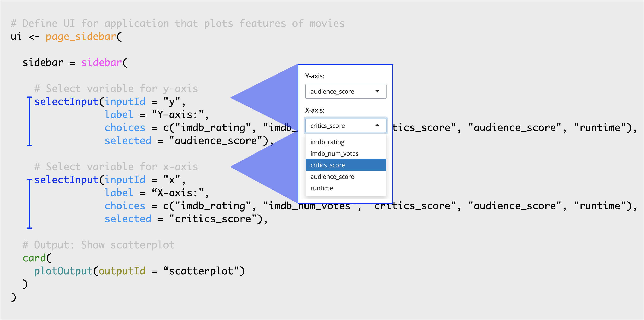The image size is (644, 320).
Task: Click the "X-axis:" widget label
Action: [x=314, y=110]
